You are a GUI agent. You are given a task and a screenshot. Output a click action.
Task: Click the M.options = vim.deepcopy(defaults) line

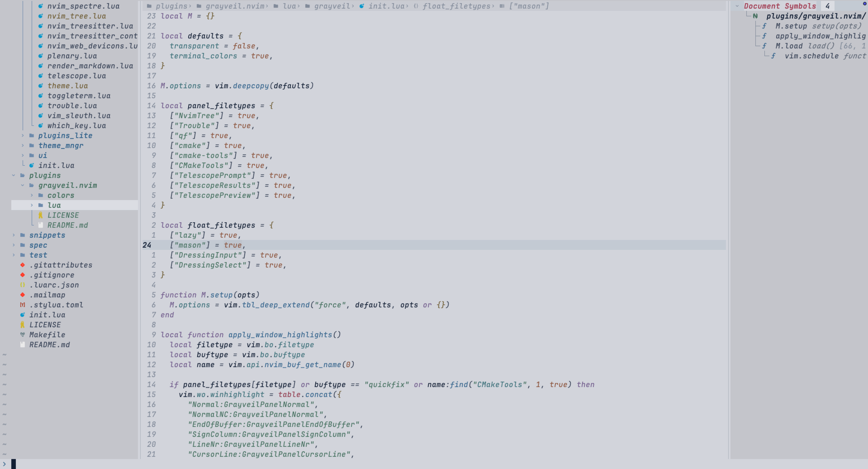(237, 86)
